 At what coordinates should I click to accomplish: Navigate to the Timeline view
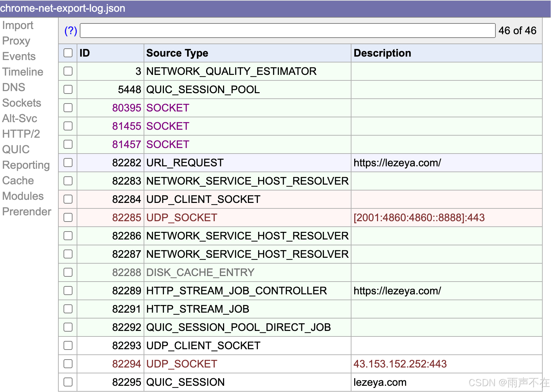click(x=23, y=72)
